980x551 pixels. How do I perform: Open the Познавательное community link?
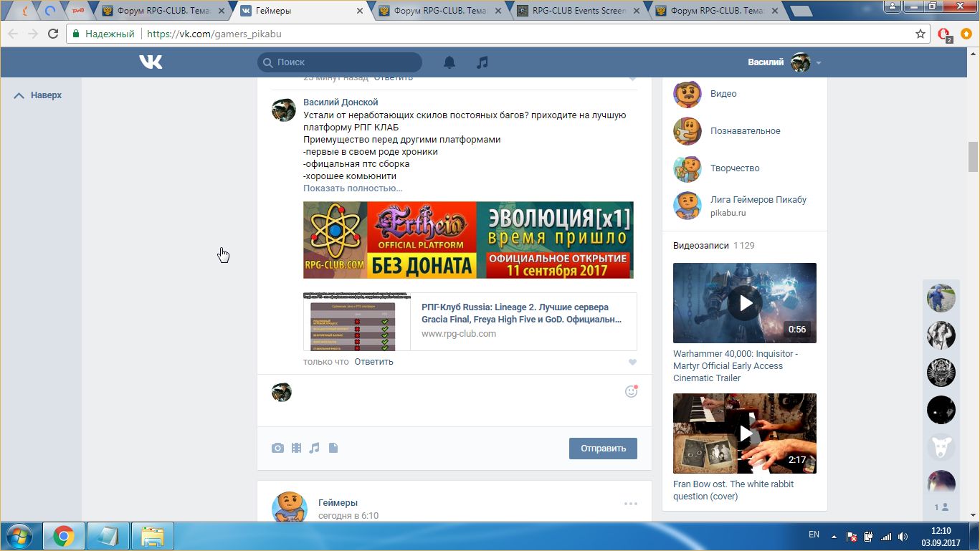click(x=746, y=131)
